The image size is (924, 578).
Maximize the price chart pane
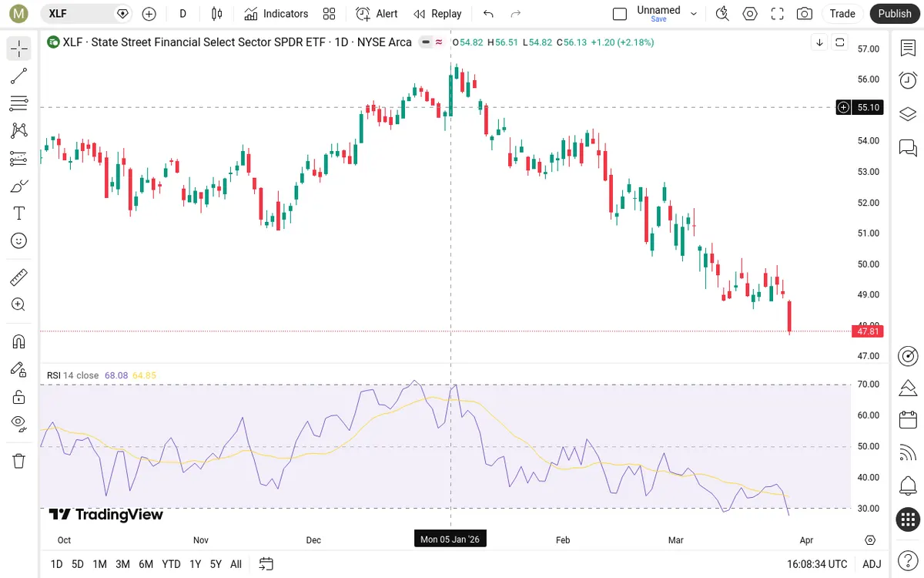click(x=840, y=42)
